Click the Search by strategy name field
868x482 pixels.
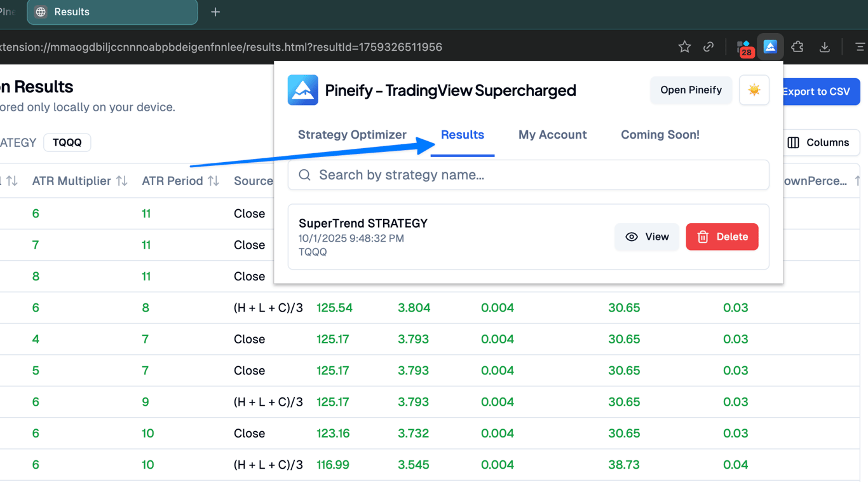(x=528, y=175)
